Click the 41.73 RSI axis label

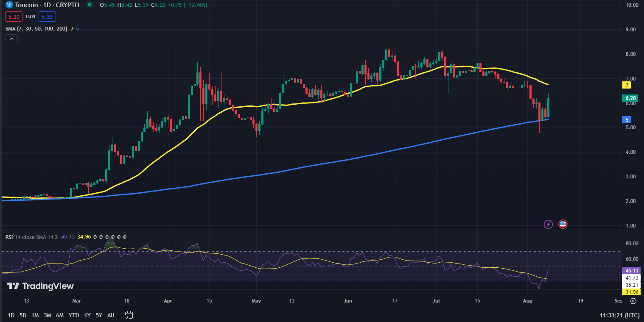[630, 278]
